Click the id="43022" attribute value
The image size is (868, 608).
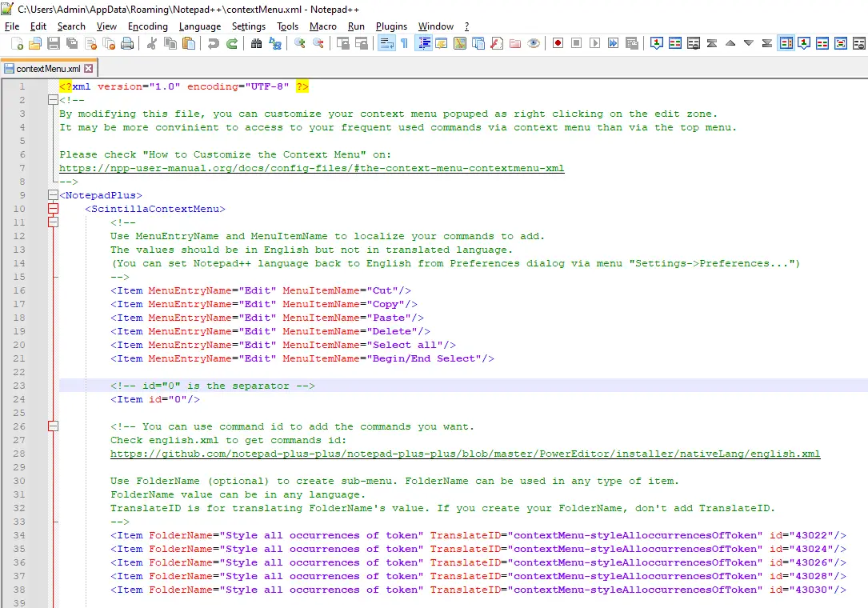point(811,535)
